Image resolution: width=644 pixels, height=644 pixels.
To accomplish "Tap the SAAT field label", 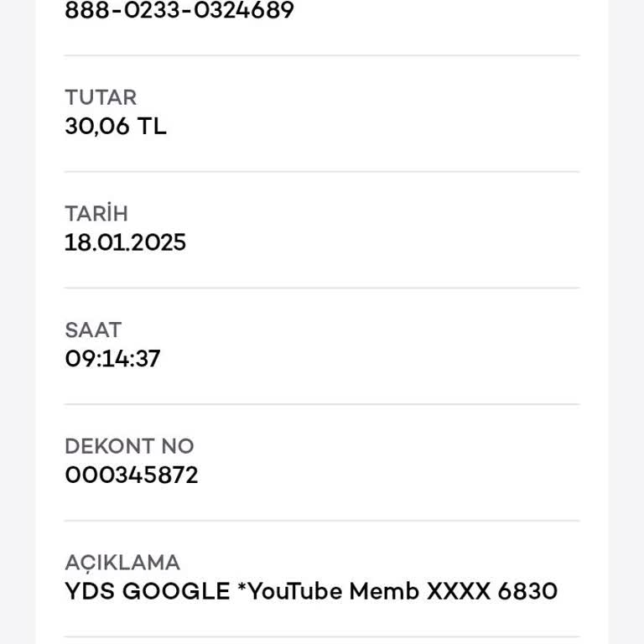I will click(x=93, y=330).
